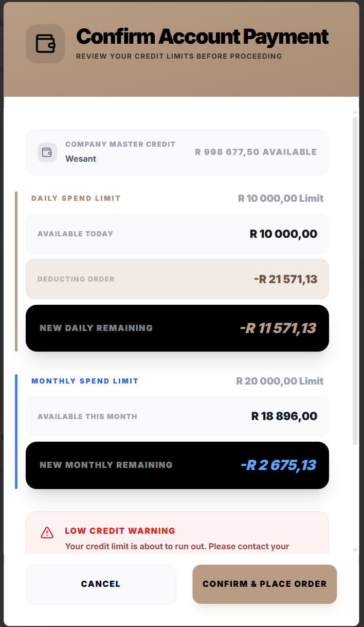Image resolution: width=364 pixels, height=627 pixels.
Task: Click the vertical scrollbar thumb
Action: click(355, 278)
